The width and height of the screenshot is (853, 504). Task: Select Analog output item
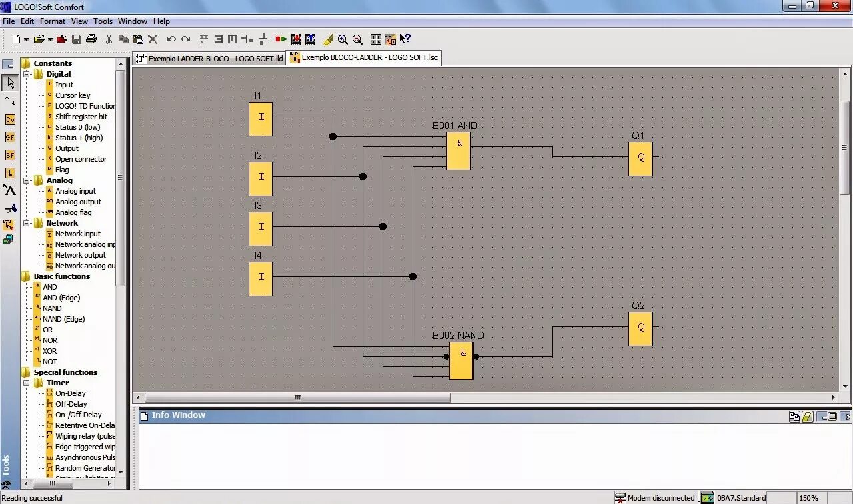pyautogui.click(x=78, y=202)
